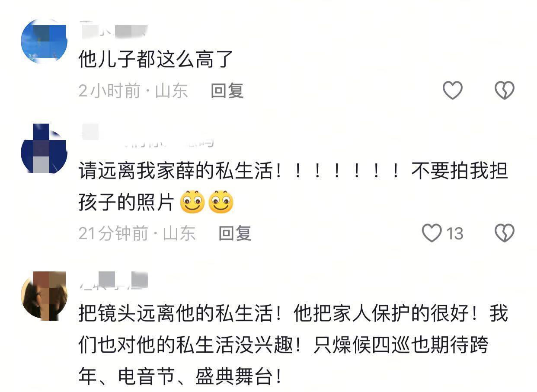Tap the second smiling emoji in the comment
Image resolution: width=537 pixels, height=392 pixels.
(221, 202)
